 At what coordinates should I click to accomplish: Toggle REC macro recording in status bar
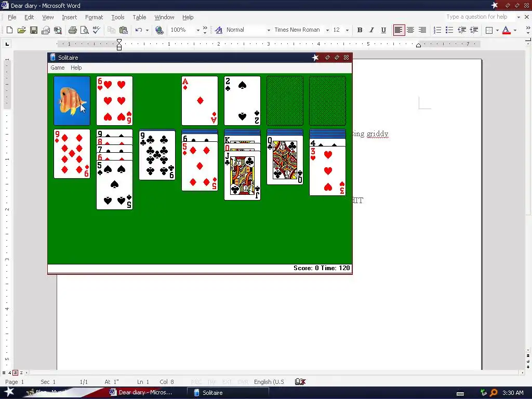coord(196,382)
